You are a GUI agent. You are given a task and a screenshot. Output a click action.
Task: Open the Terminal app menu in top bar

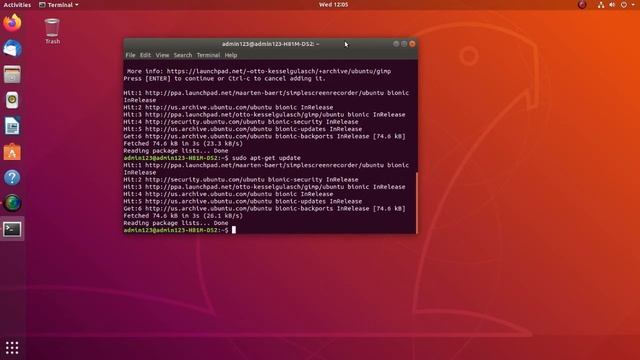click(x=59, y=5)
